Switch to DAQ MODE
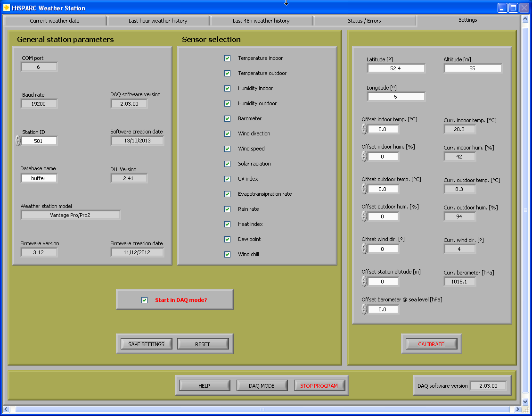The width and height of the screenshot is (532, 416). tap(262, 385)
